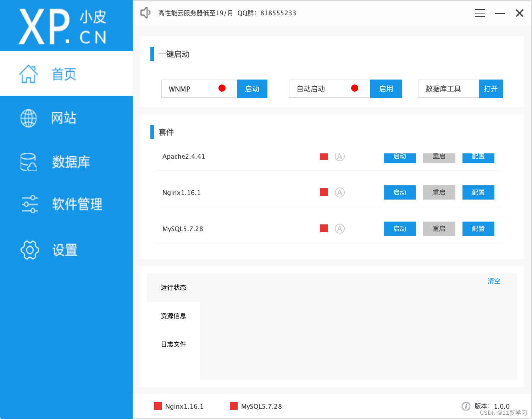532x419 pixels.
Task: Switch to 资源信息 tab
Action: pos(173,316)
